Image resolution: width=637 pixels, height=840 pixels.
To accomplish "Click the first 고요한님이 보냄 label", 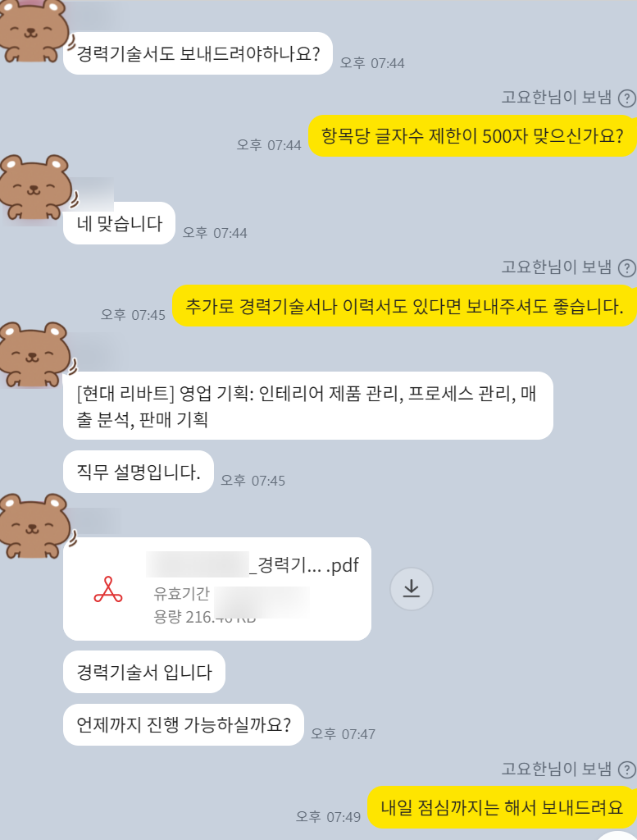I will (x=556, y=98).
